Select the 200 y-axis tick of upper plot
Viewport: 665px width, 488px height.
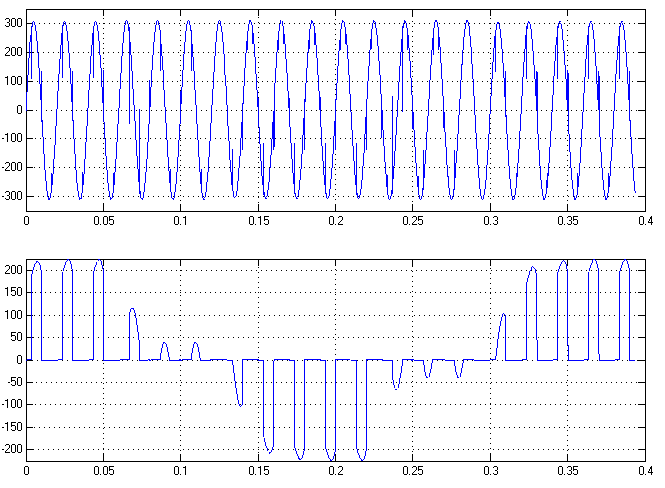(14, 52)
